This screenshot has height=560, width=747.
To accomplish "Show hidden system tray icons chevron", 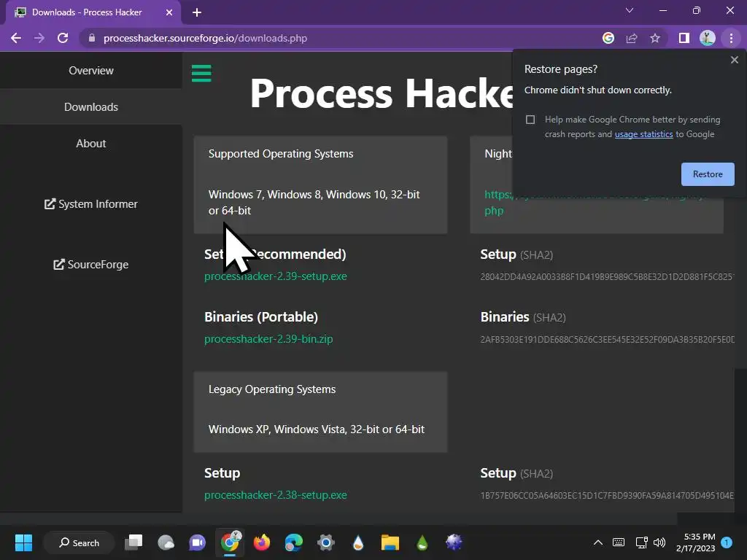I will 598,542.
